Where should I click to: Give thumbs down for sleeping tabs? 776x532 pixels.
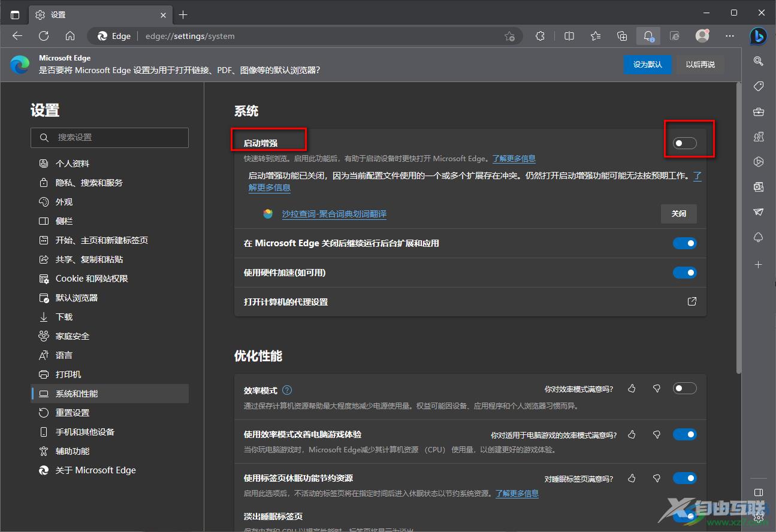pyautogui.click(x=656, y=478)
